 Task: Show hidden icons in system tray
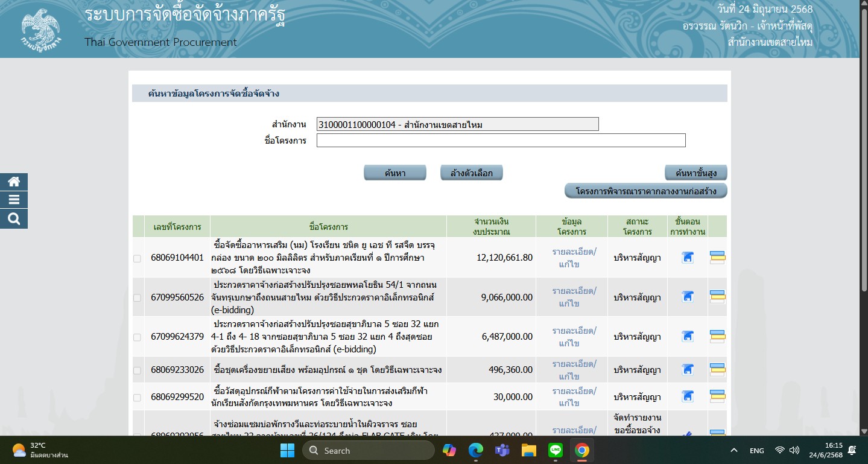coord(734,451)
